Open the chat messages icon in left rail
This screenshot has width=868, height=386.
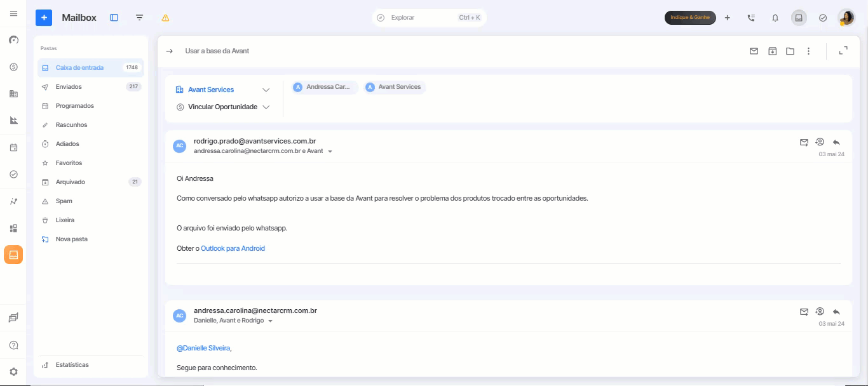(13, 318)
